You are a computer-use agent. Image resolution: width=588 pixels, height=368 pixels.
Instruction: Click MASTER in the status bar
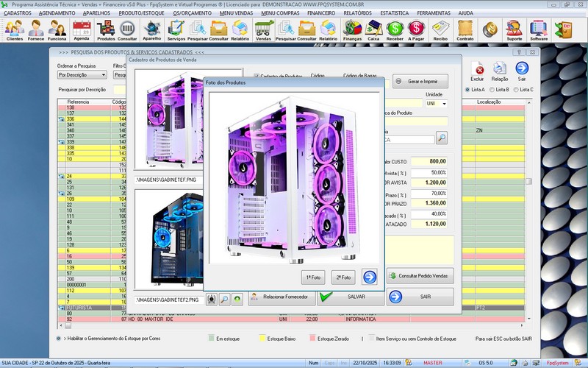433,363
